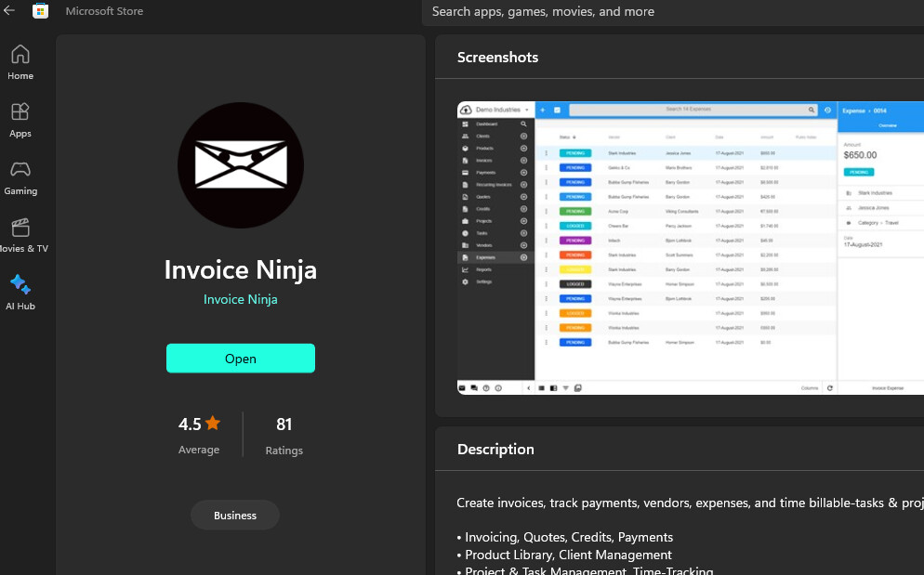Click the Screenshots section heading
924x575 pixels.
pyautogui.click(x=497, y=58)
